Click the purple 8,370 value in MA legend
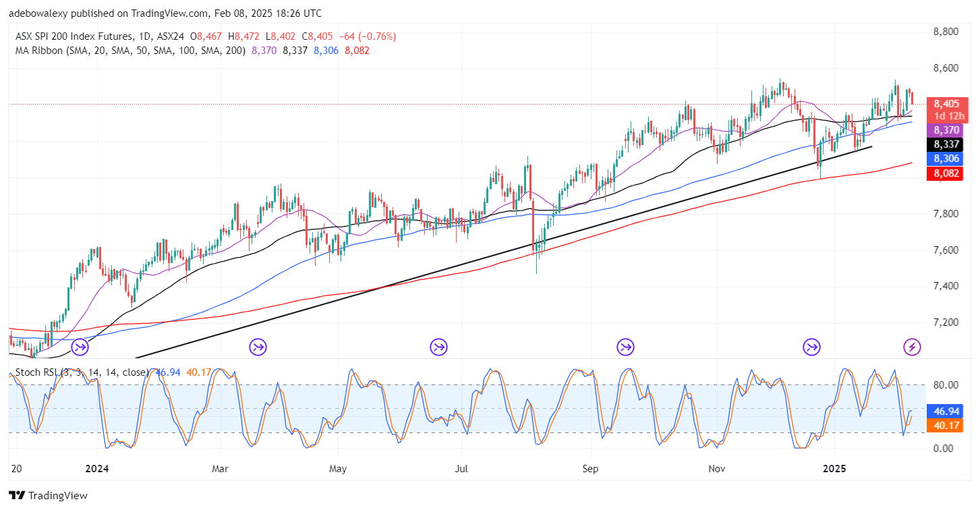 click(x=264, y=51)
